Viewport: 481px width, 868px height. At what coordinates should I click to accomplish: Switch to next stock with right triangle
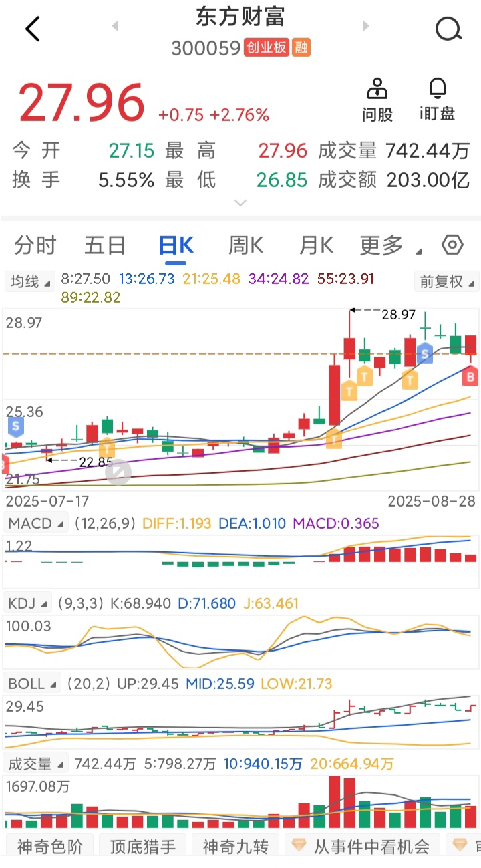click(x=365, y=26)
